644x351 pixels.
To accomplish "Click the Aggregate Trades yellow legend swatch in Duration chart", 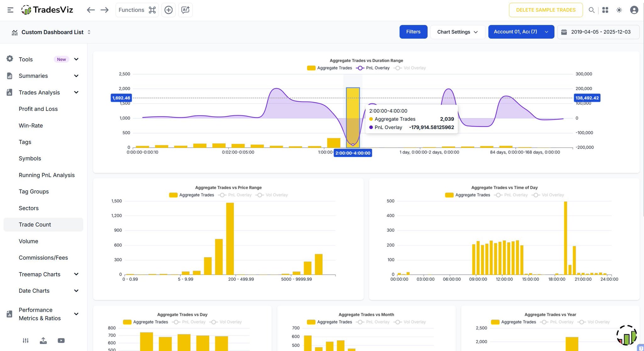I will point(311,68).
